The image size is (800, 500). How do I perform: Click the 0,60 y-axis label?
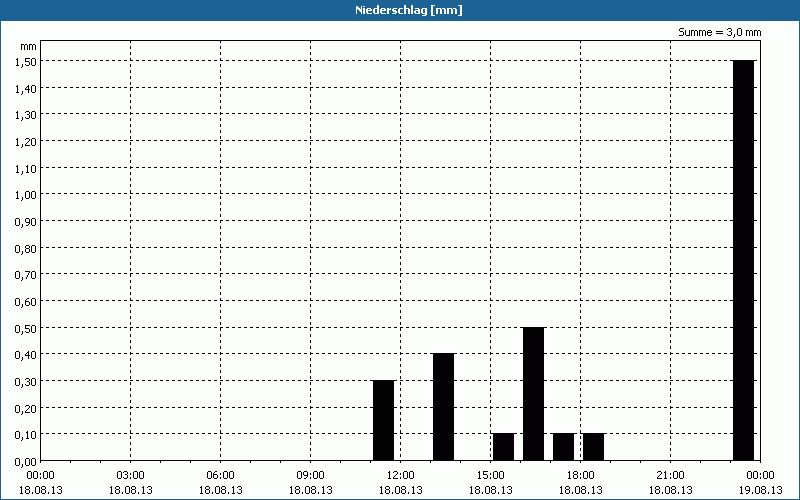coord(26,302)
